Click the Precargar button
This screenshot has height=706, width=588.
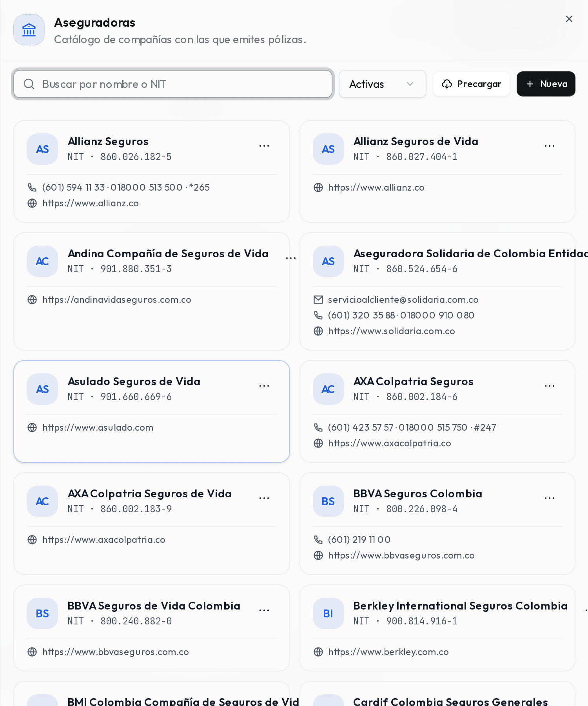(472, 84)
